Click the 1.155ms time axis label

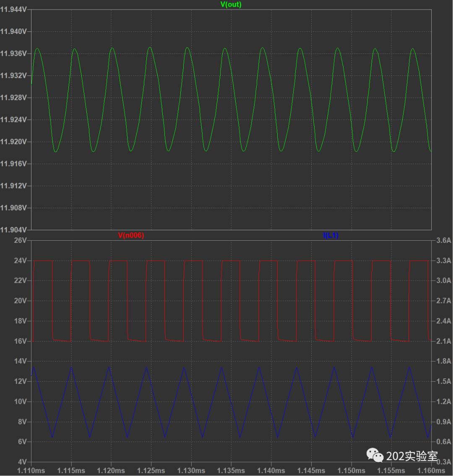coord(391,471)
